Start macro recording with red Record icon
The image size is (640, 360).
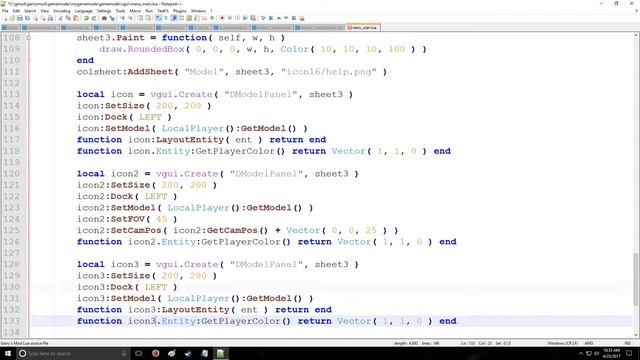tap(222, 18)
